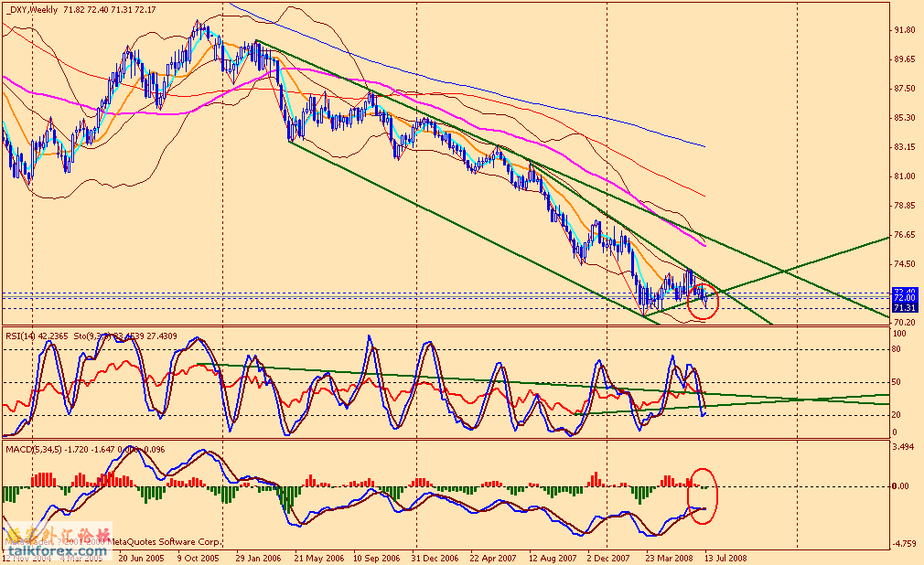Select the 83.15 price axis label
This screenshot has width=924, height=565.
tap(904, 146)
